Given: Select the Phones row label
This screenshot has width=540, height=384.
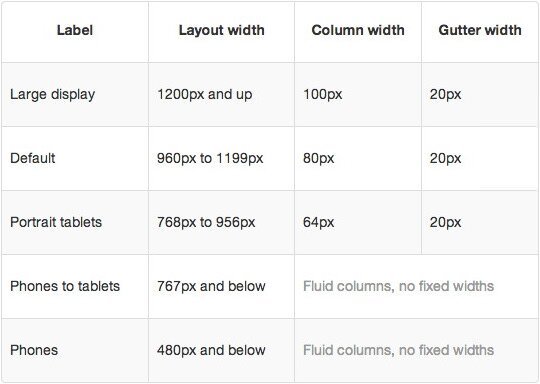Looking at the screenshot, I should coord(34,350).
